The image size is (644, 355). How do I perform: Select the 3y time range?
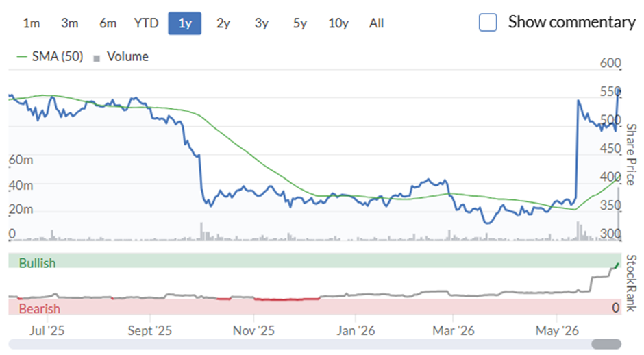point(261,23)
